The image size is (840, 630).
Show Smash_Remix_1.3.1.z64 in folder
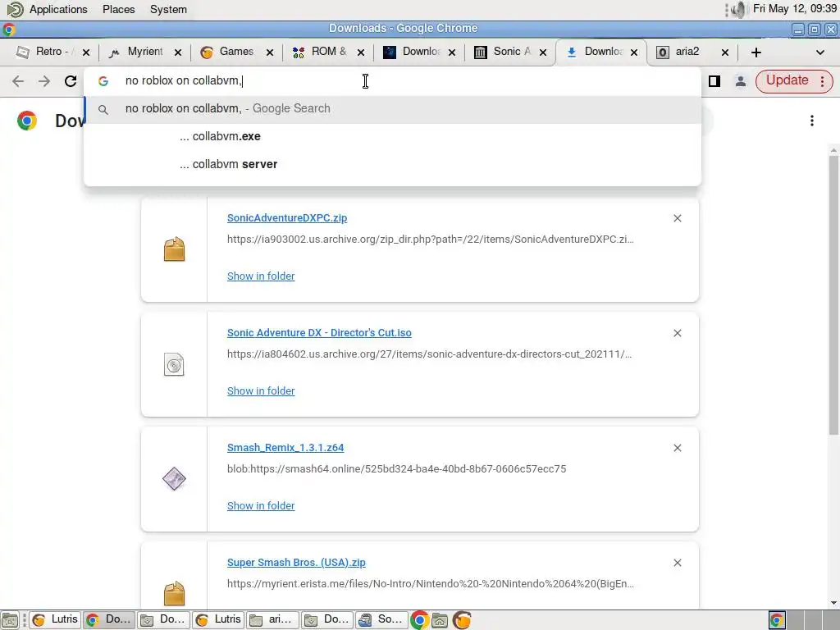point(261,506)
